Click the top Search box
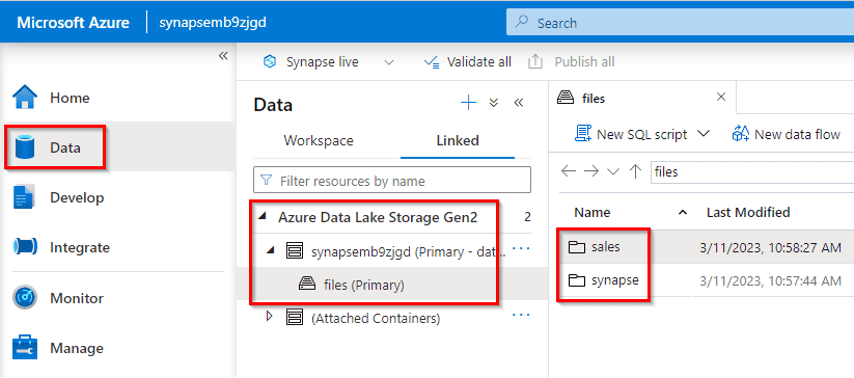854x378 pixels. [x=680, y=23]
